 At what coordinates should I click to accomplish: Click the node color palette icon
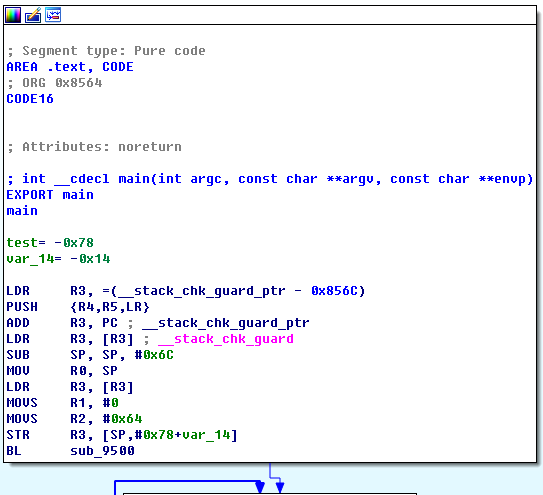point(13,15)
